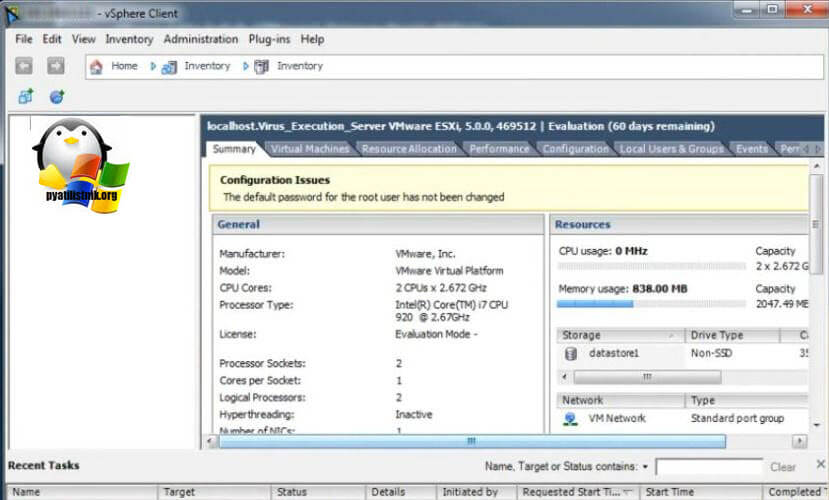
Task: Click the Recent Tasks filter text field
Action: click(x=709, y=467)
